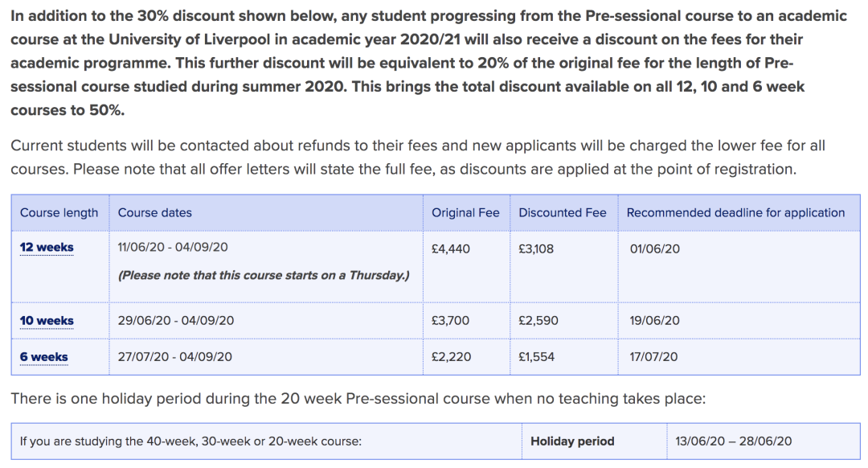This screenshot has width=868, height=468.
Task: Click the 13/06/20 – 28/06/20 holiday dates
Action: click(x=734, y=441)
